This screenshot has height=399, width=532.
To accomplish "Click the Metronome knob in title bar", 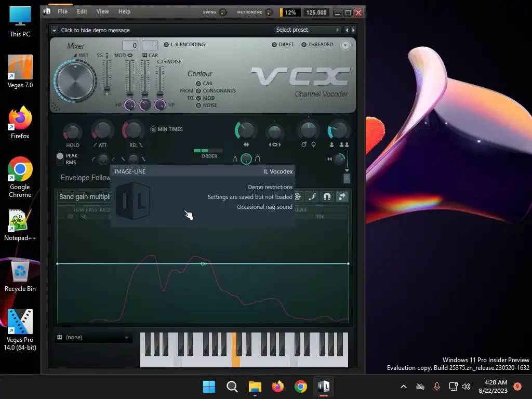I will pyautogui.click(x=269, y=12).
